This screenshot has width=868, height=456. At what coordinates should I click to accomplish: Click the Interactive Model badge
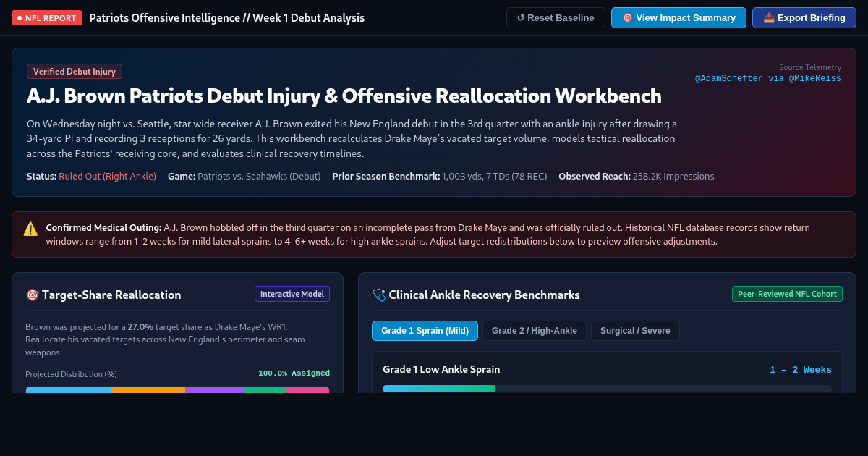(292, 294)
